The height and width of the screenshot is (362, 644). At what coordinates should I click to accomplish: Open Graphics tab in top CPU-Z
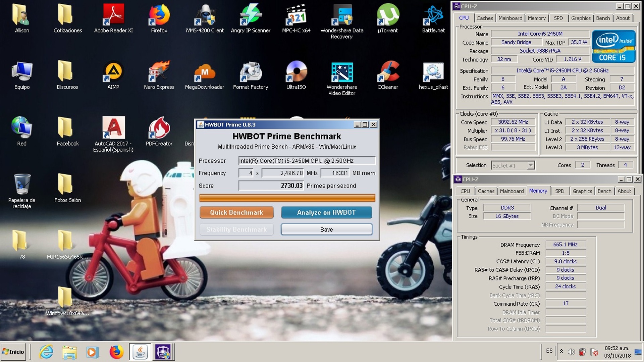click(x=581, y=18)
